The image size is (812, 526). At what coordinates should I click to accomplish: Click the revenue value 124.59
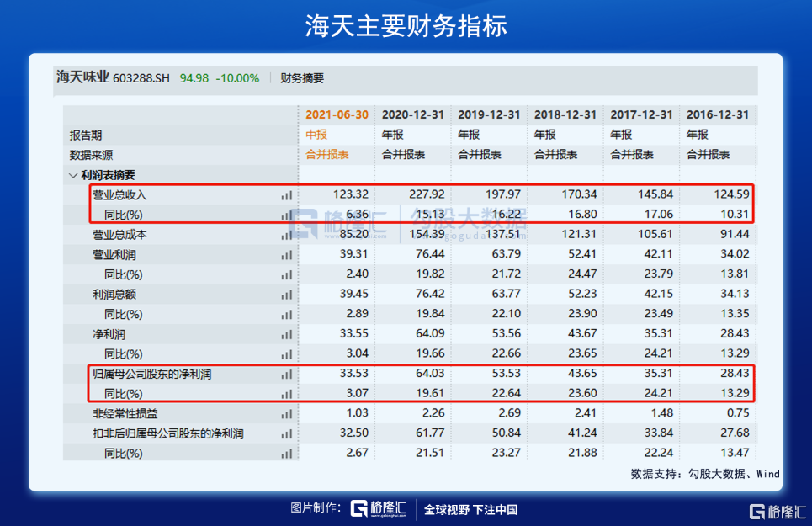coord(732,194)
